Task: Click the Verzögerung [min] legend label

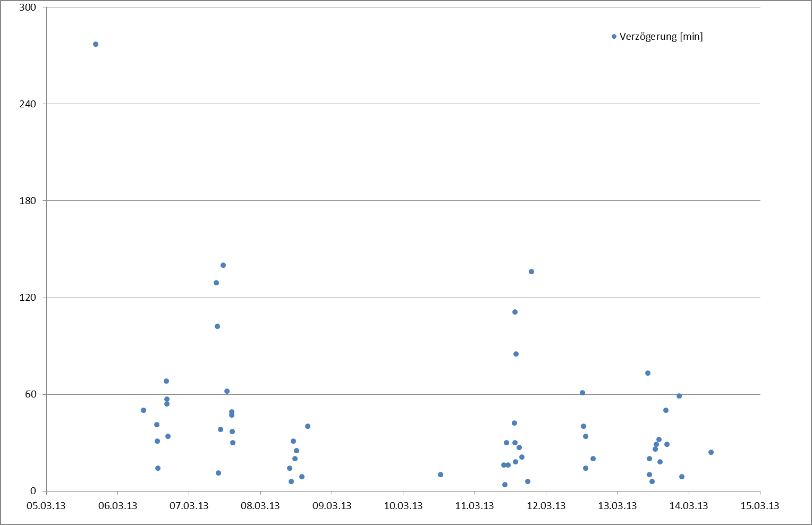Action: (x=661, y=37)
